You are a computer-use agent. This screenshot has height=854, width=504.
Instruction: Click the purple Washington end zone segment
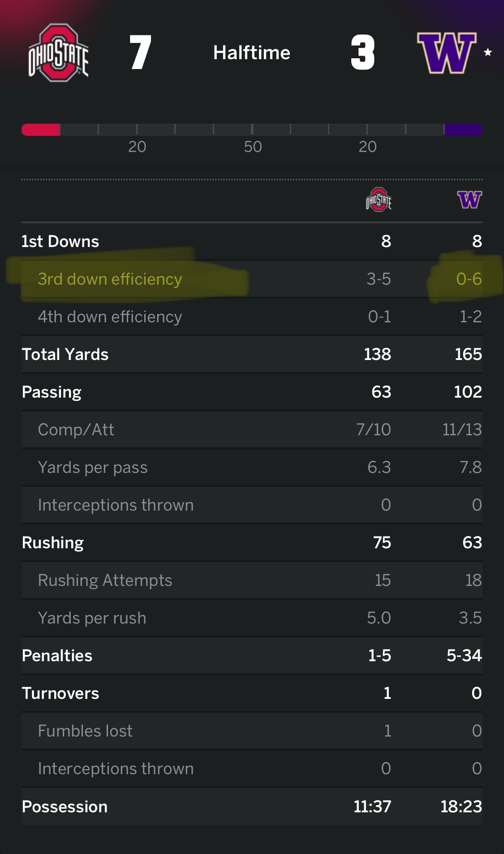(x=463, y=130)
